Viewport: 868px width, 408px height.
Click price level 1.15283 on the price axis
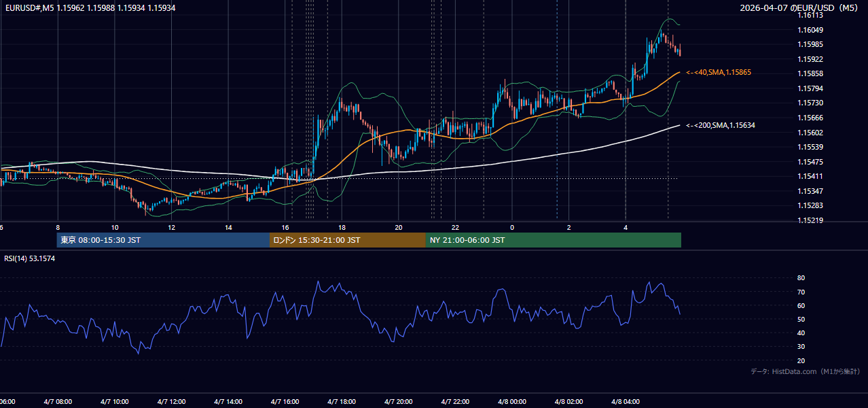[810, 205]
